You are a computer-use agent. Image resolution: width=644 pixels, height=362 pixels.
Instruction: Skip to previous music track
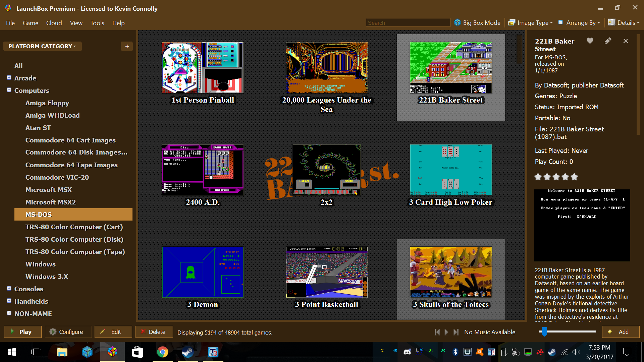437,332
